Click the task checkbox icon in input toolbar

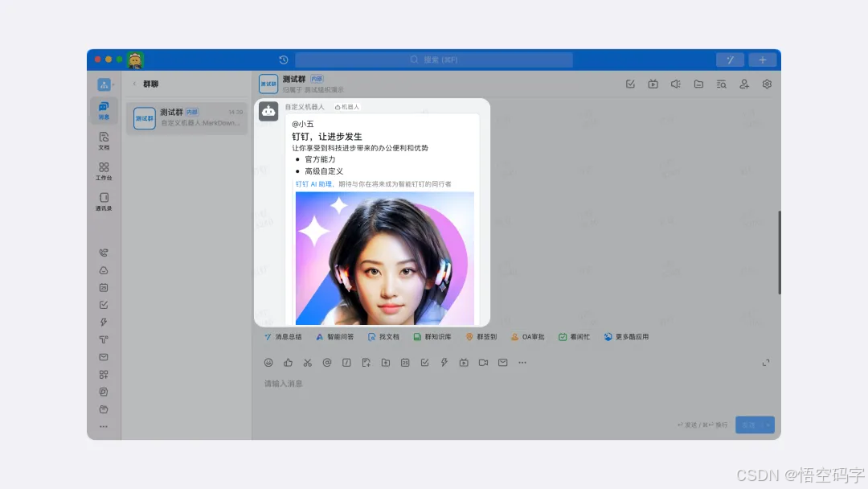(424, 363)
